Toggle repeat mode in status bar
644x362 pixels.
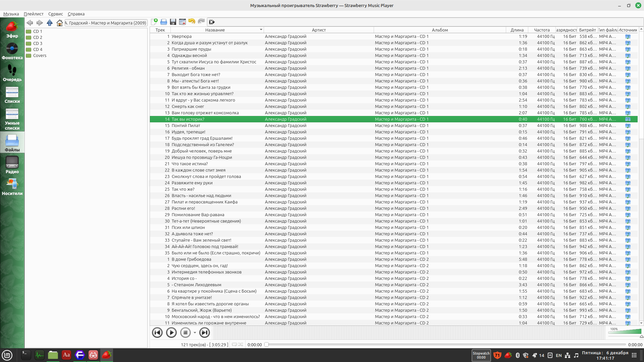(234, 345)
